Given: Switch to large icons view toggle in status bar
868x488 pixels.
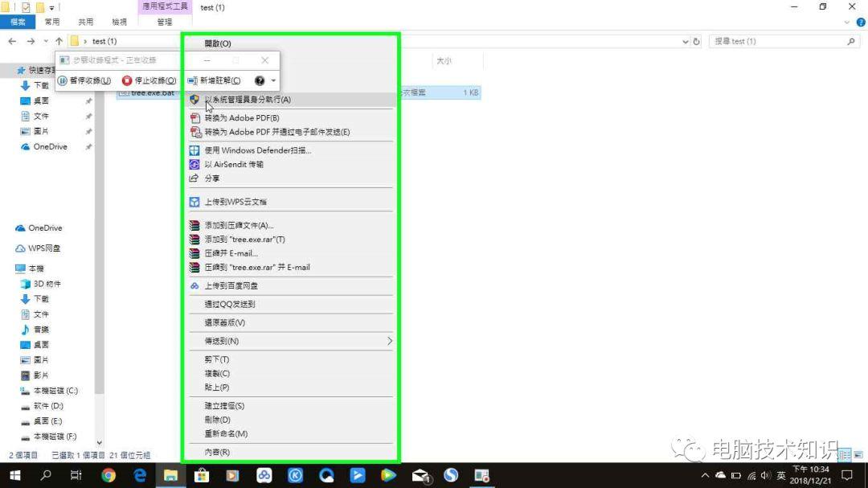Looking at the screenshot, I should [858, 455].
